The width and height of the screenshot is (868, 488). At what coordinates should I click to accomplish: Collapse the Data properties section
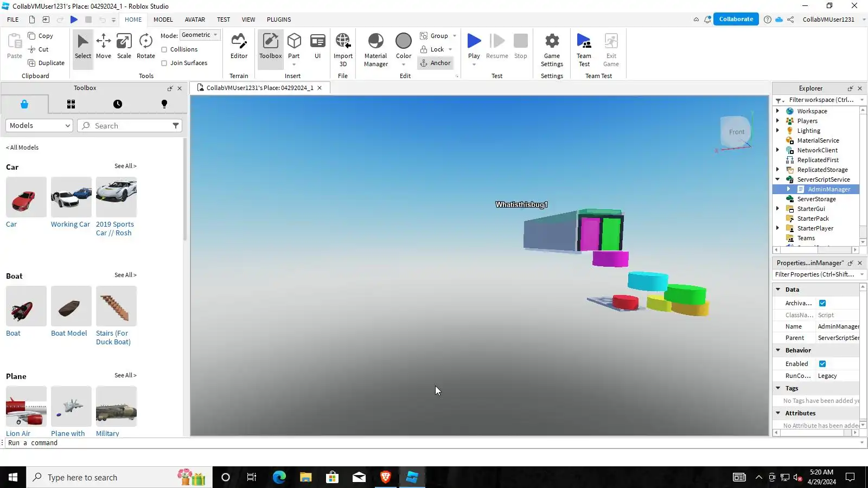(778, 290)
